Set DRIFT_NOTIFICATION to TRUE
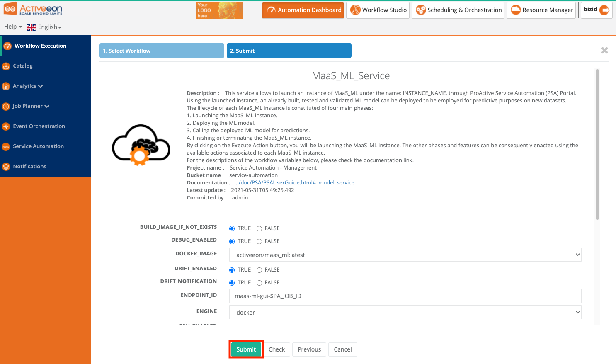Image resolution: width=616 pixels, height=364 pixels. point(232,283)
